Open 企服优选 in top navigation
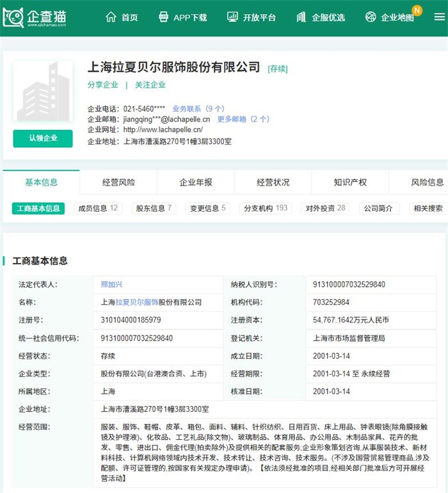 (328, 17)
